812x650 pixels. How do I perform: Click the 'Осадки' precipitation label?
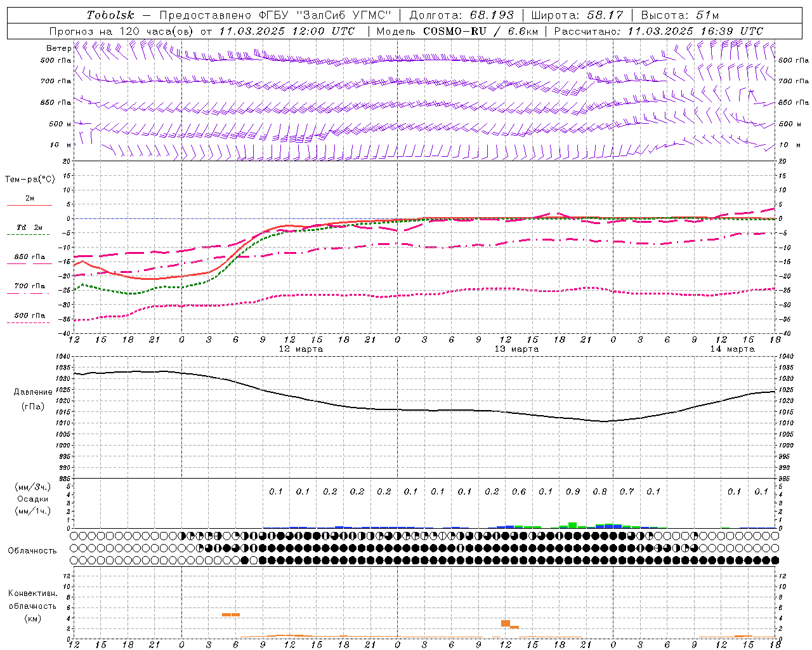click(33, 499)
